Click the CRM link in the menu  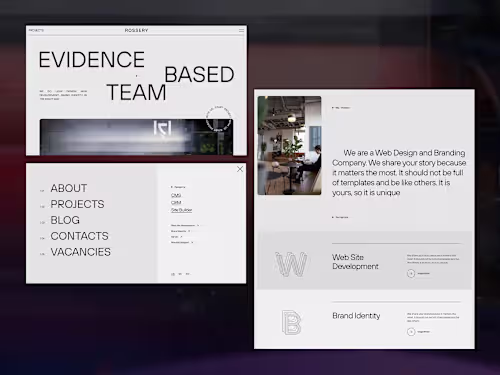(x=176, y=203)
